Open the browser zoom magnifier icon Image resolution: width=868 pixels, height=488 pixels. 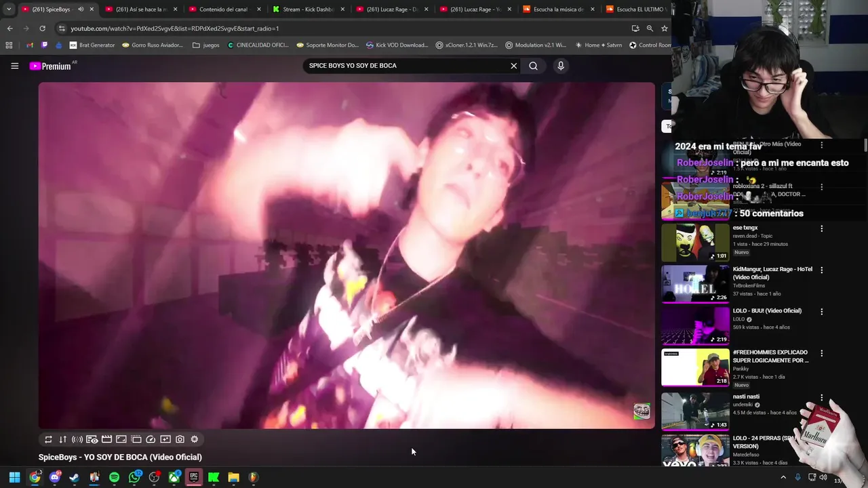coord(650,28)
